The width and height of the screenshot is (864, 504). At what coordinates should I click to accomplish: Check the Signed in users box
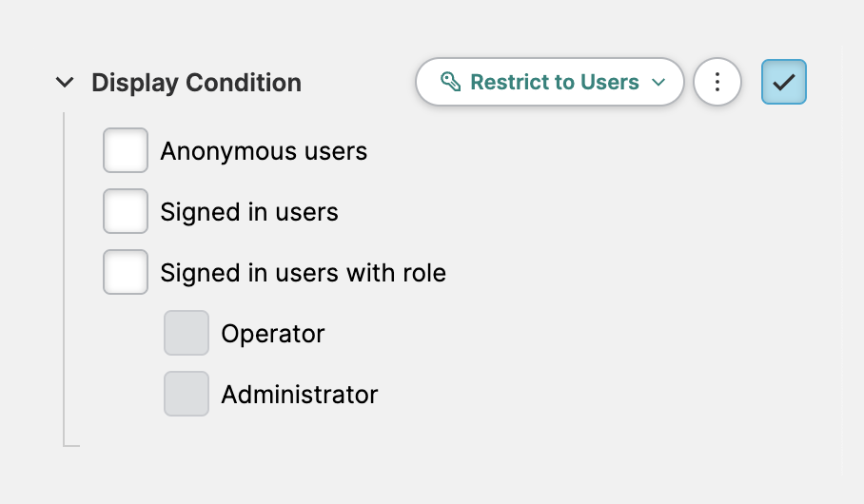point(126,211)
